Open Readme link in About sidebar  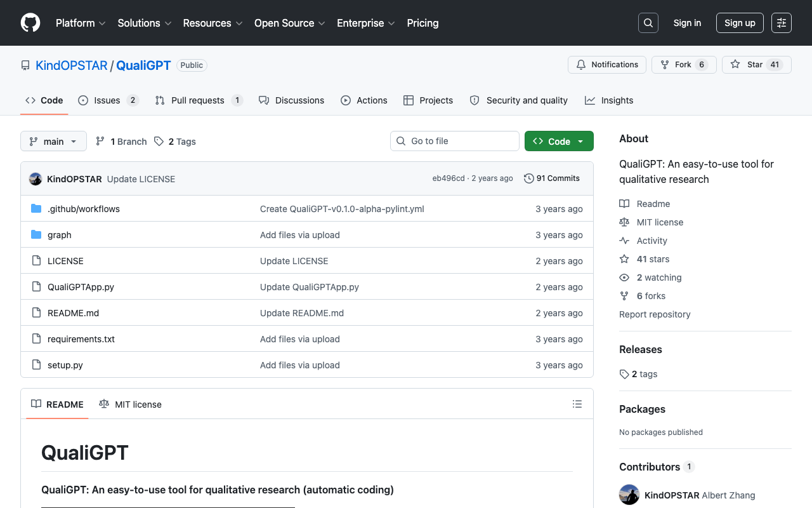pos(645,204)
